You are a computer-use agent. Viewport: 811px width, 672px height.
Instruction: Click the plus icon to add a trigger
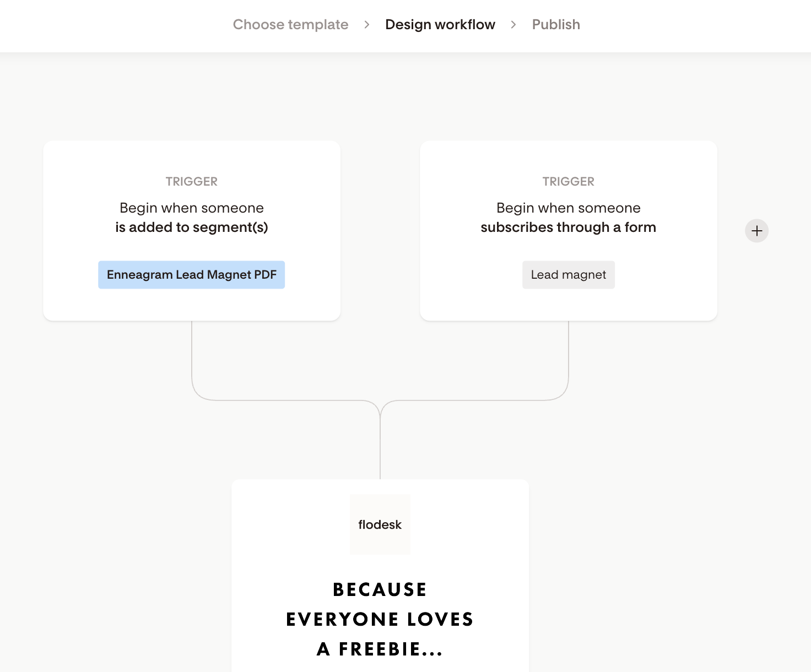click(756, 231)
